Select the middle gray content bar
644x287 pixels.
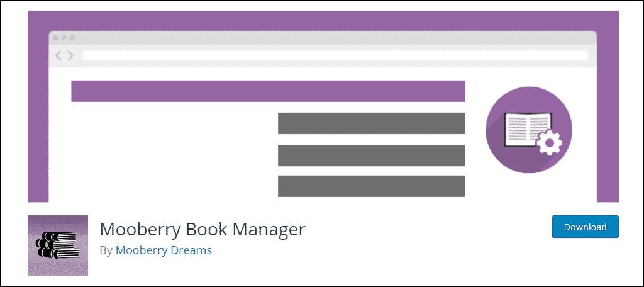pyautogui.click(x=371, y=155)
